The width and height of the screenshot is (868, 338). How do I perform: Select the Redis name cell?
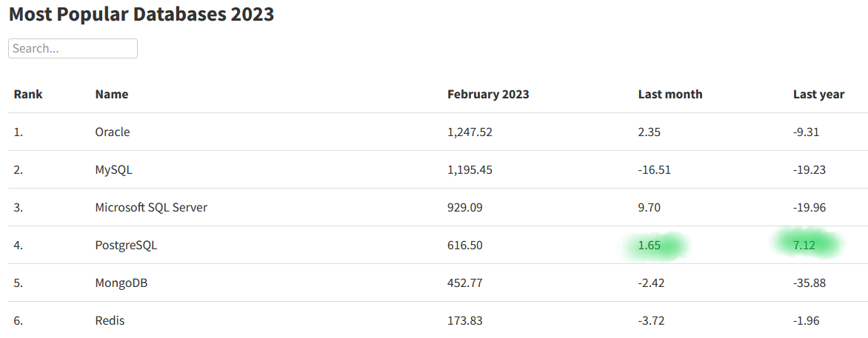pos(110,320)
